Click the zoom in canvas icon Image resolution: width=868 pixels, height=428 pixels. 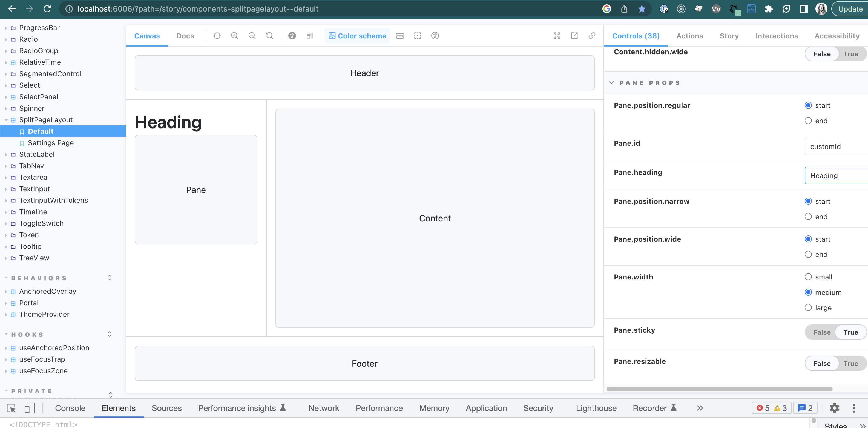tap(234, 36)
